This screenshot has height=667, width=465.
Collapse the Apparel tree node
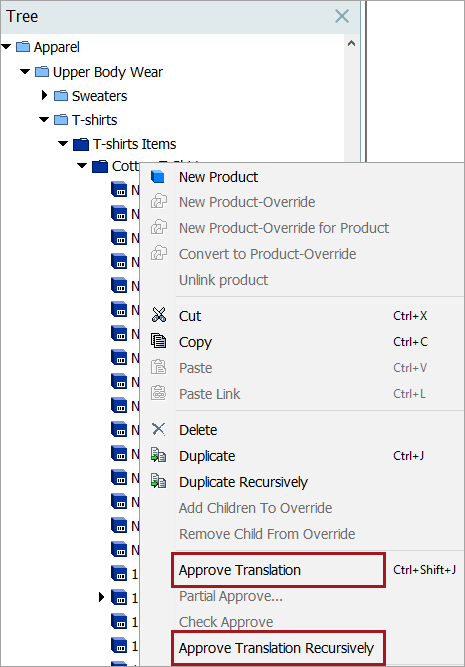pos(6,47)
